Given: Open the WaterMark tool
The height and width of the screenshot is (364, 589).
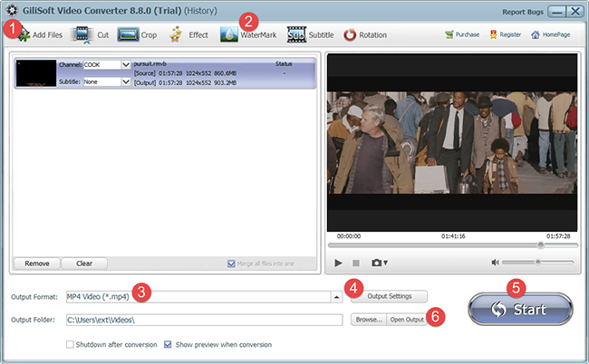Looking at the screenshot, I should (228, 35).
